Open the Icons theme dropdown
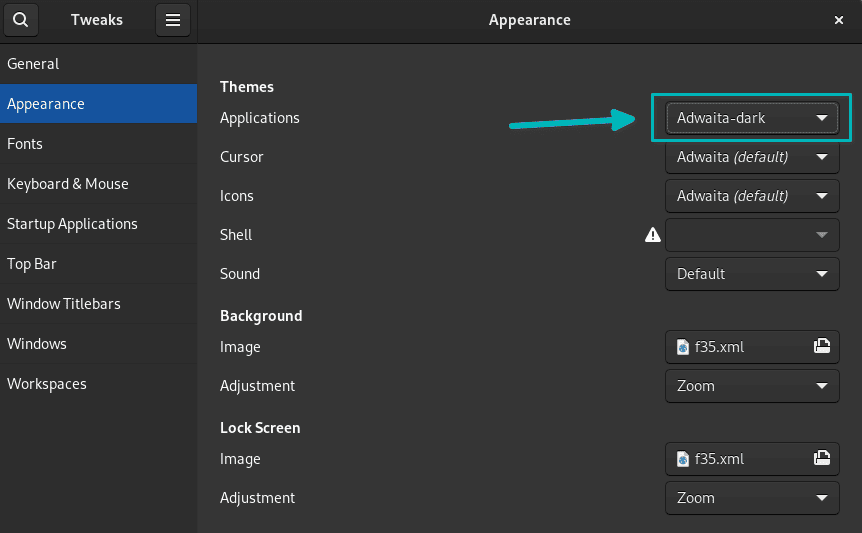Screen dimensions: 862x533 pos(752,196)
